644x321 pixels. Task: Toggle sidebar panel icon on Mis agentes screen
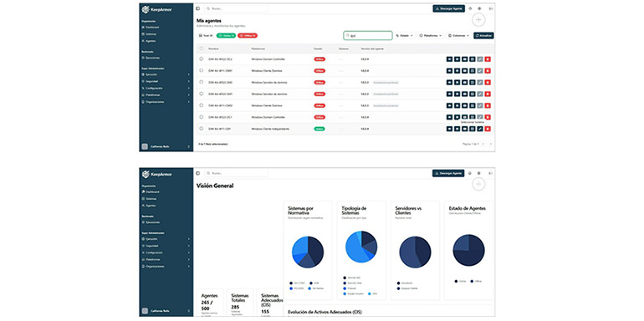pos(198,8)
